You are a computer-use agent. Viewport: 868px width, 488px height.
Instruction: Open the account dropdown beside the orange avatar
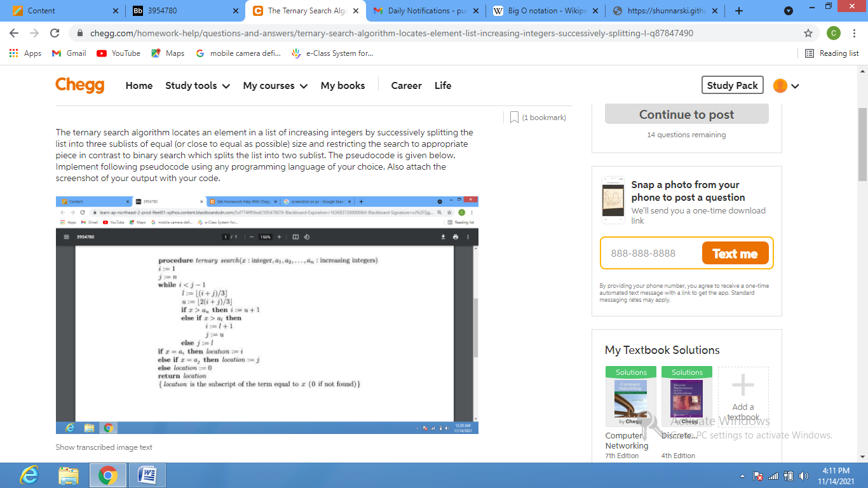pyautogui.click(x=795, y=85)
